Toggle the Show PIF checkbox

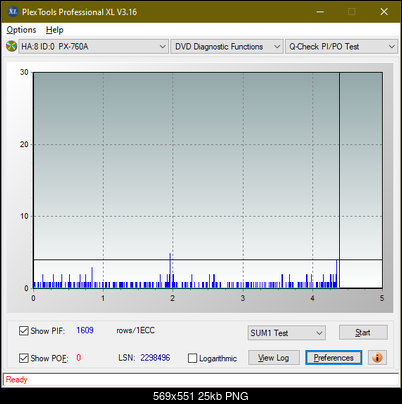[24, 331]
